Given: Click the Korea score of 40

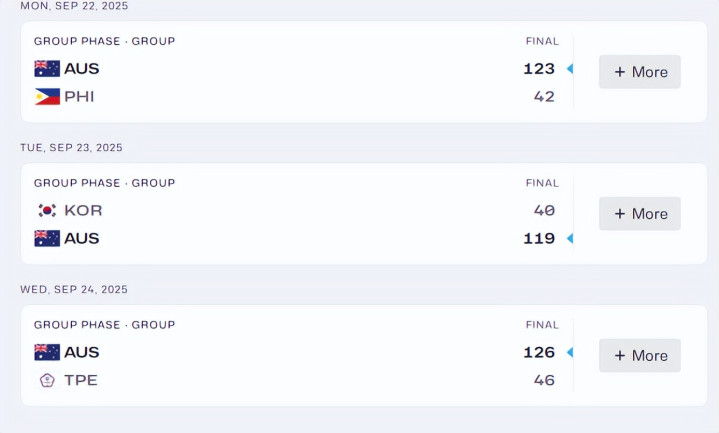Looking at the screenshot, I should (x=544, y=211).
